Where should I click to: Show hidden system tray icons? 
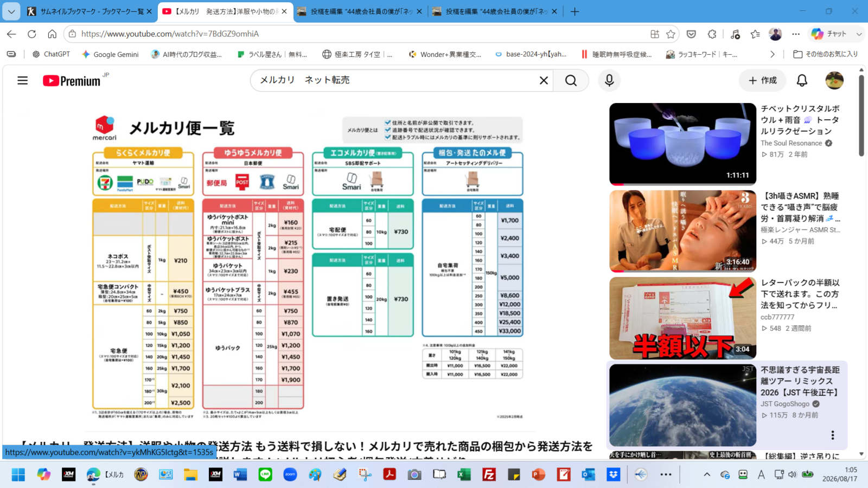[x=707, y=475]
